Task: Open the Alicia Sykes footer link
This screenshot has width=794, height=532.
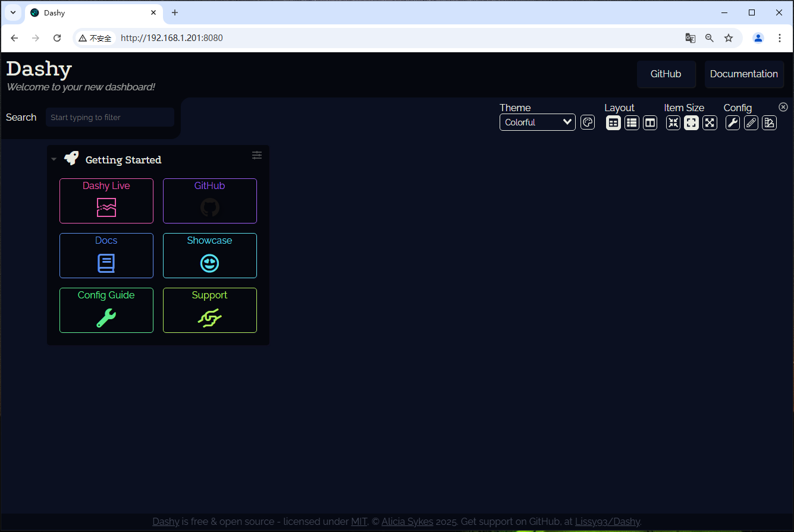Action: [407, 522]
